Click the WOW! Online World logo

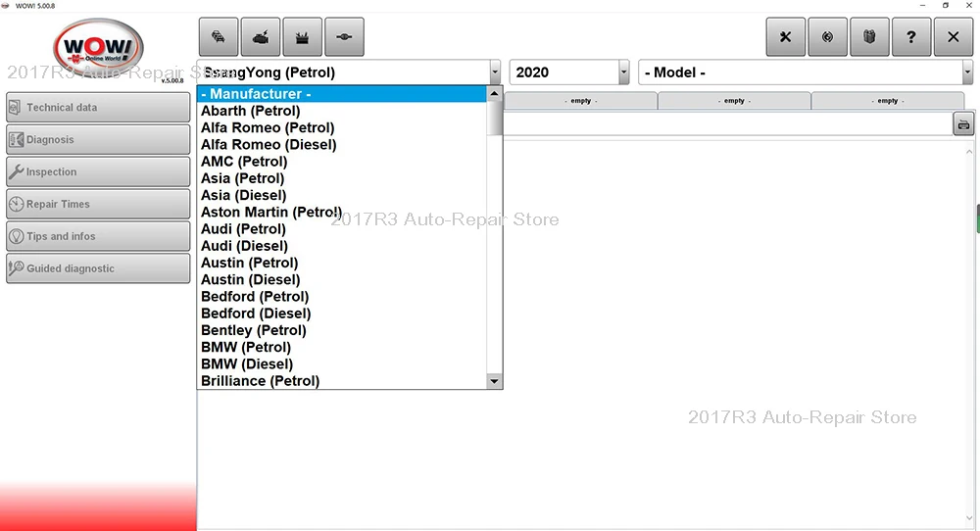pos(98,49)
